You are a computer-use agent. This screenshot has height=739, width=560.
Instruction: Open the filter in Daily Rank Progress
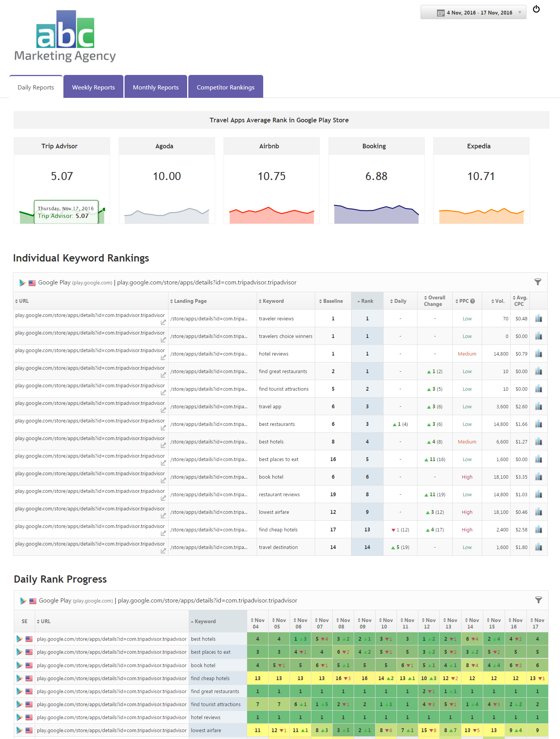point(538,600)
